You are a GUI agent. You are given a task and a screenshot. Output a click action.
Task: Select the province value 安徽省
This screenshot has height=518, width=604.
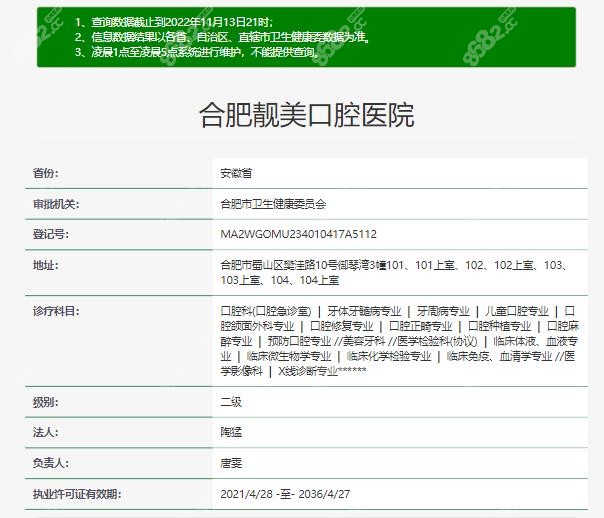[236, 173]
